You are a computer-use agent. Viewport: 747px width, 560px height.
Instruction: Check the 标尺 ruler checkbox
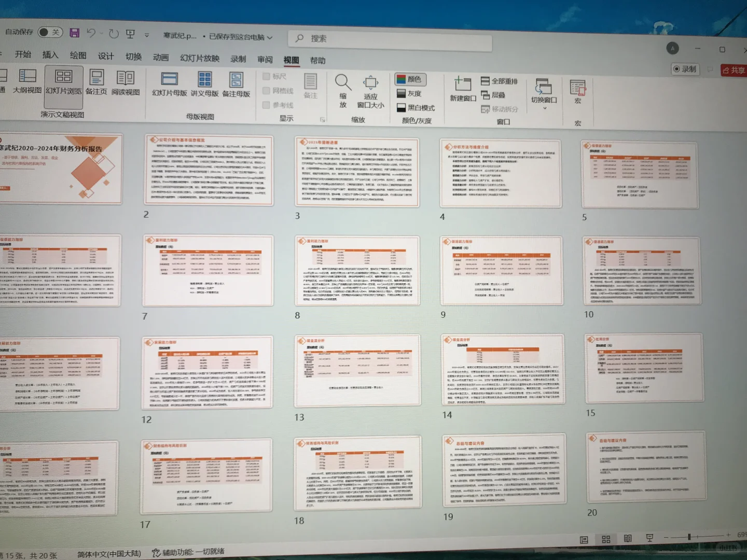[x=266, y=76]
